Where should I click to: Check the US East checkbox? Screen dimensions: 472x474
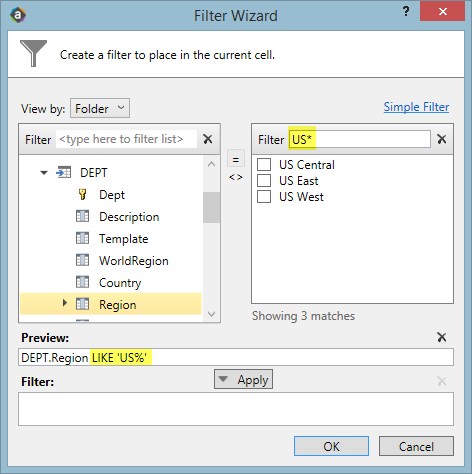pyautogui.click(x=264, y=180)
